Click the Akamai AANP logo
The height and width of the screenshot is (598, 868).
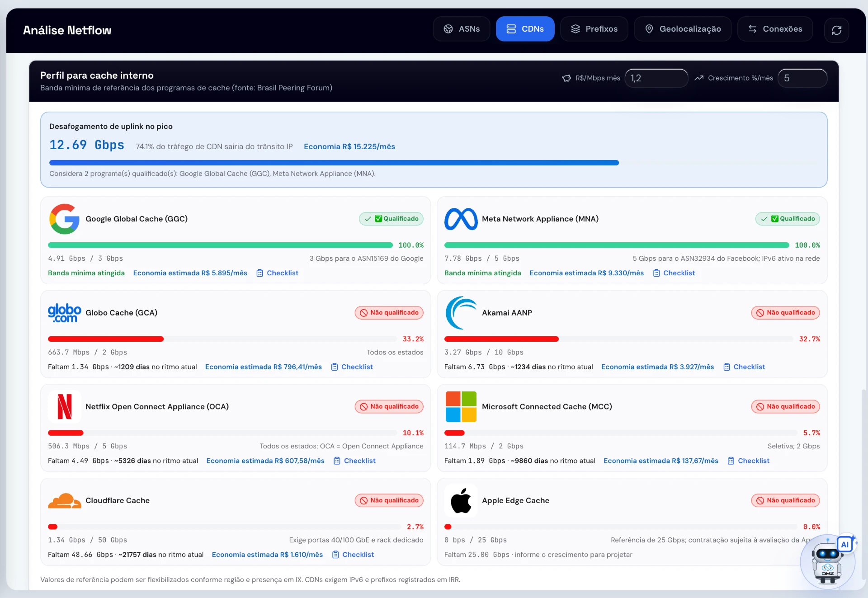pyautogui.click(x=461, y=313)
